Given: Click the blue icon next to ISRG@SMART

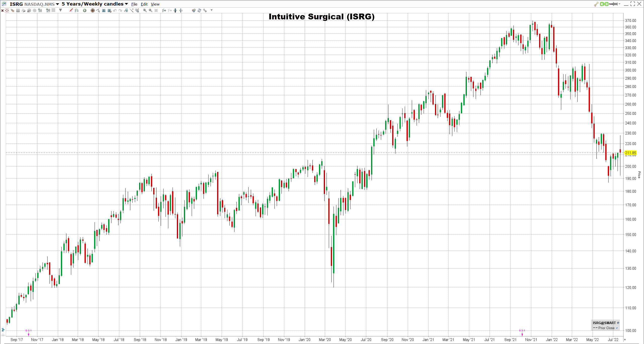Looking at the screenshot, I should tap(618, 323).
